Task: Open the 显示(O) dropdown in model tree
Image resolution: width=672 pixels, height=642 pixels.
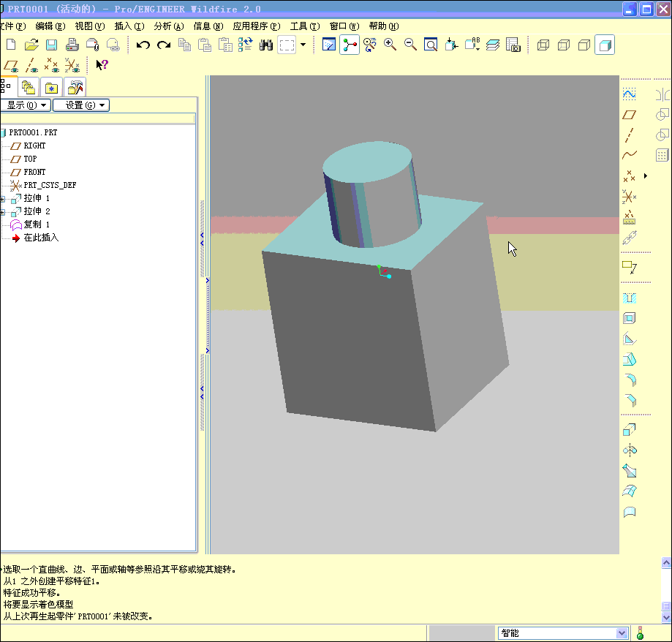Action: coord(26,105)
